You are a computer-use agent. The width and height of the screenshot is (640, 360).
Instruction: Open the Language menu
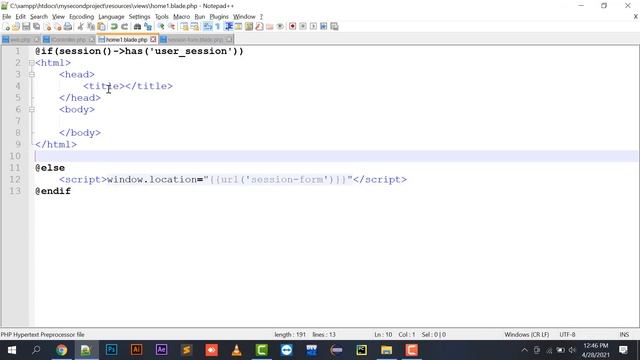pos(111,17)
